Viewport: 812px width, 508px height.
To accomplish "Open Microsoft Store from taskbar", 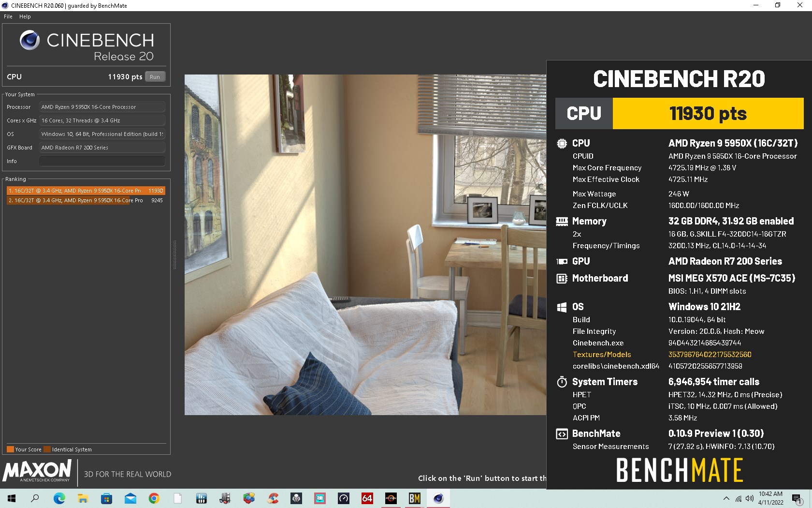I will pos(106,498).
